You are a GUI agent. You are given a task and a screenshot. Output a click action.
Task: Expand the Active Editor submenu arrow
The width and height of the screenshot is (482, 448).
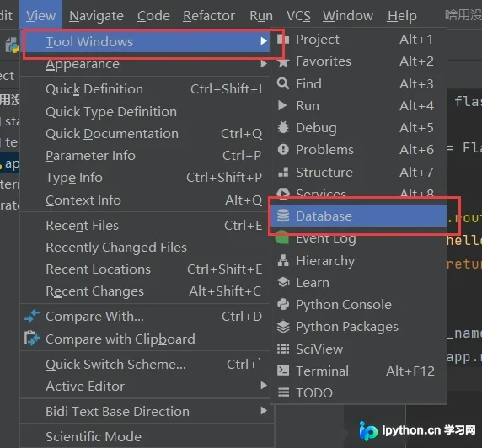[264, 386]
